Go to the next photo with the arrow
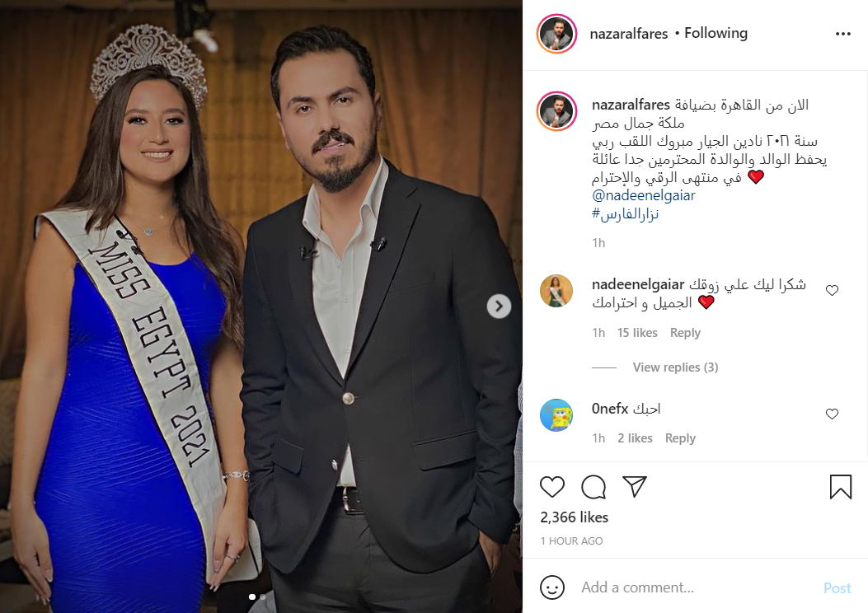 point(499,306)
